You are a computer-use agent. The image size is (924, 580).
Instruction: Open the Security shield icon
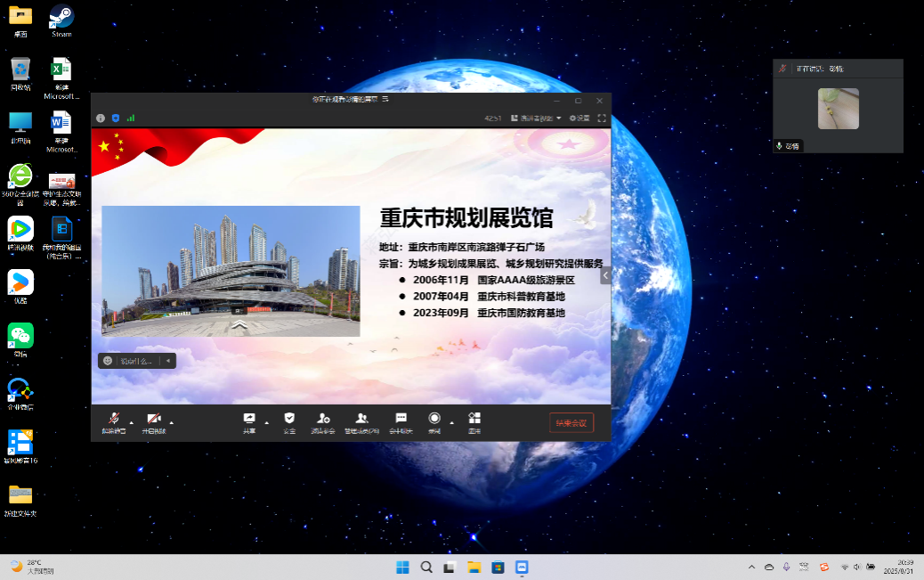289,420
